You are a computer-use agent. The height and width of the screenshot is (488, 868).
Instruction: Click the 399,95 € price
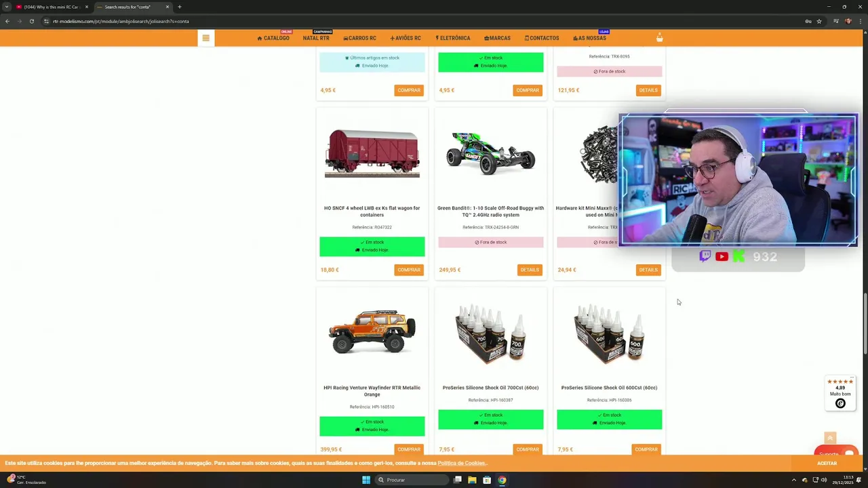[331, 449]
